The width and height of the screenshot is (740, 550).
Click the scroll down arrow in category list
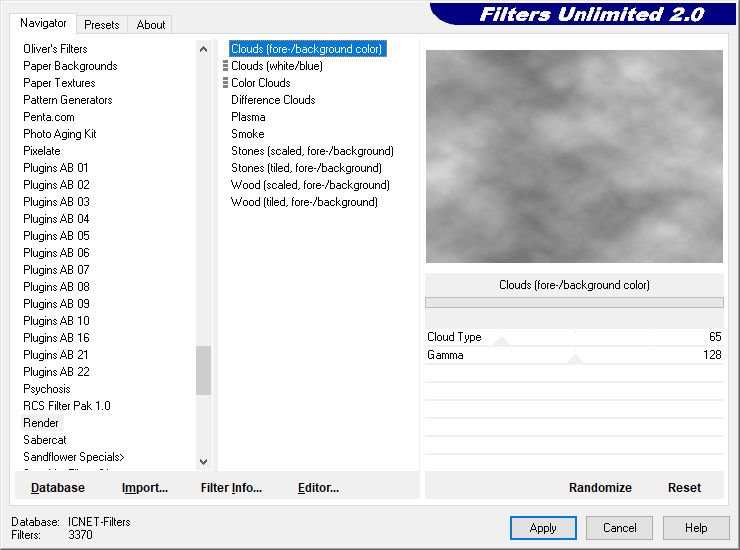203,462
